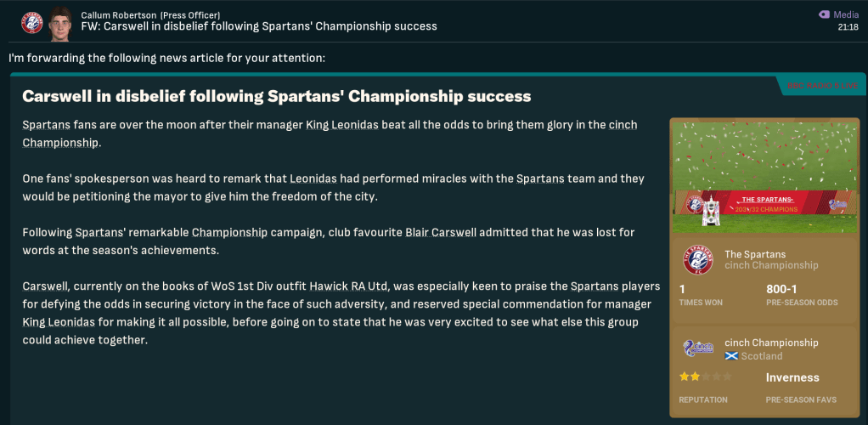This screenshot has height=425, width=868.
Task: Click the Spartans club badge in header
Action: pyautogui.click(x=32, y=21)
